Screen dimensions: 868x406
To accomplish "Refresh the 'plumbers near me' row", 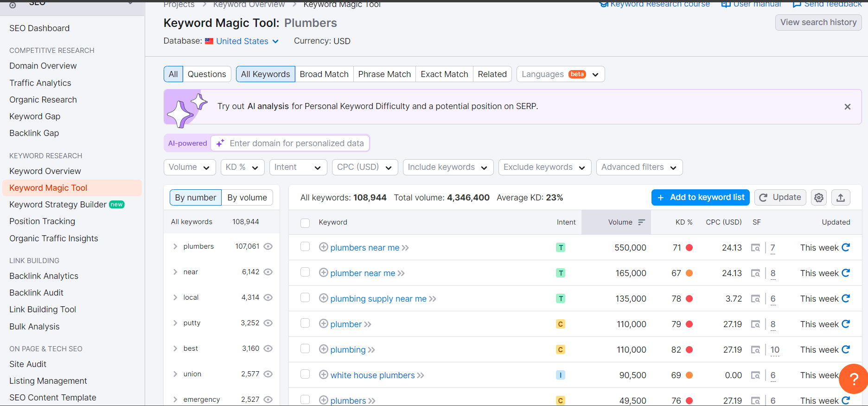I will coord(846,247).
